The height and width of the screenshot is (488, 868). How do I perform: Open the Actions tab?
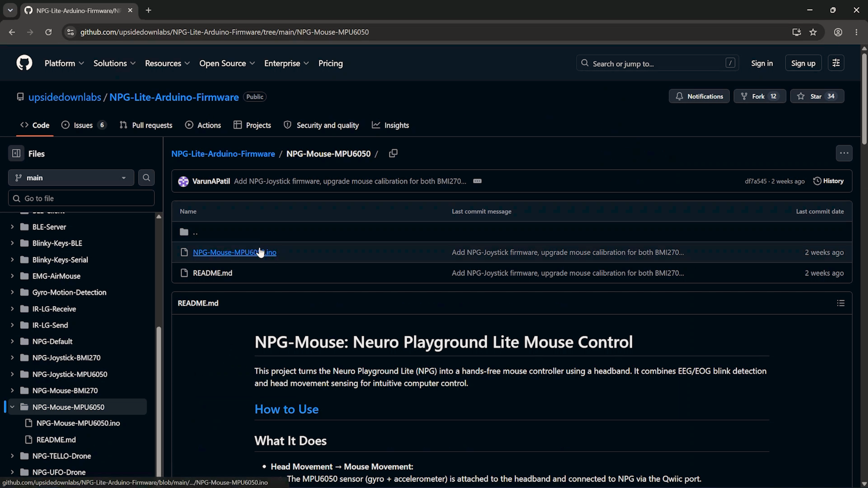pos(203,125)
